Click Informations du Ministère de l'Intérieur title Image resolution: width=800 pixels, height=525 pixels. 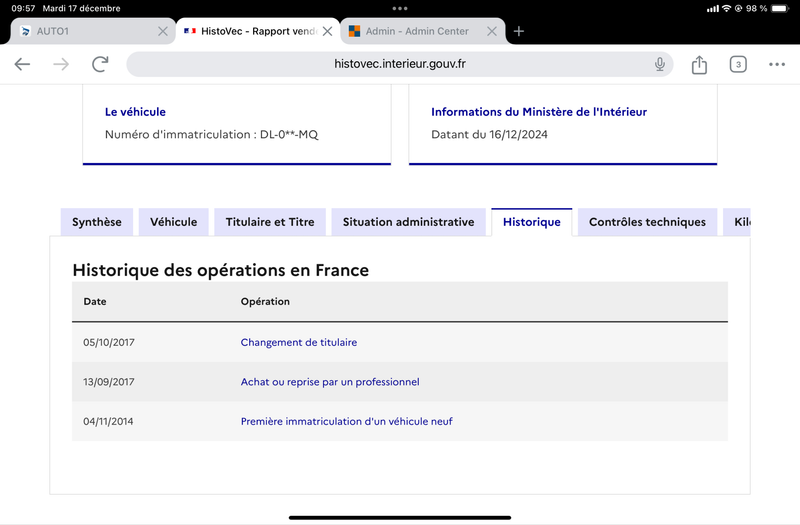(539, 112)
